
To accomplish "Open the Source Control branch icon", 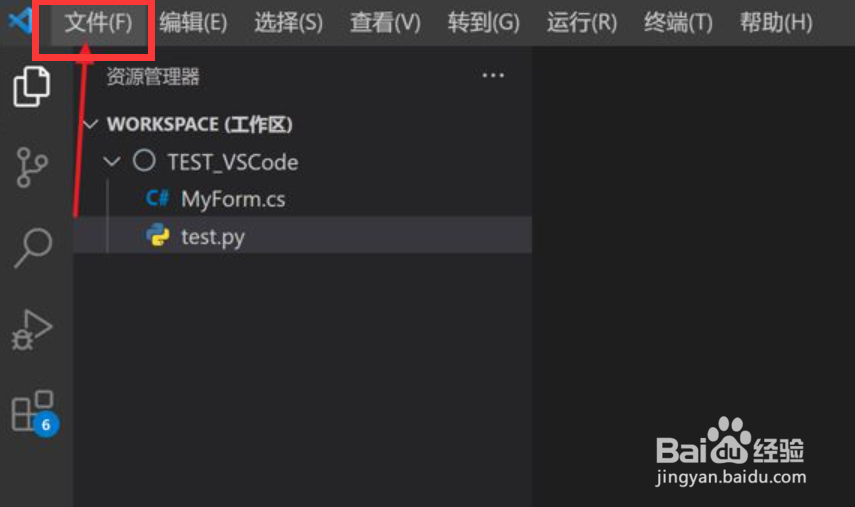I will (32, 167).
